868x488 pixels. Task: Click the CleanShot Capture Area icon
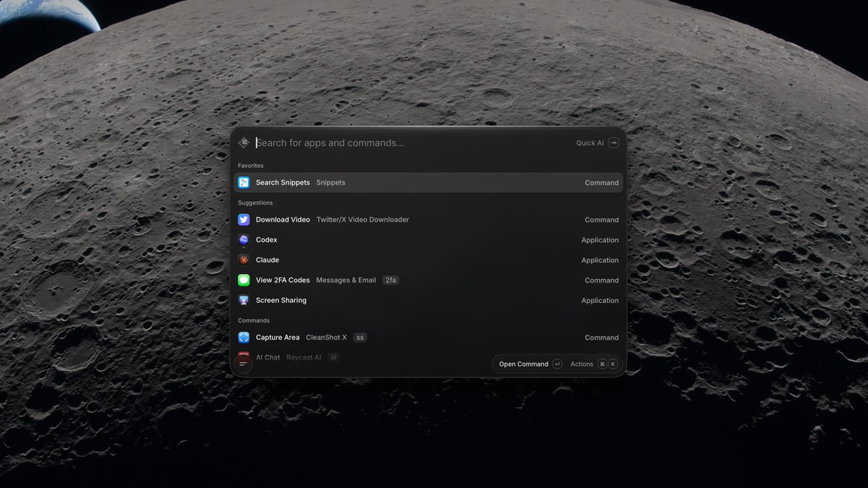(x=244, y=338)
